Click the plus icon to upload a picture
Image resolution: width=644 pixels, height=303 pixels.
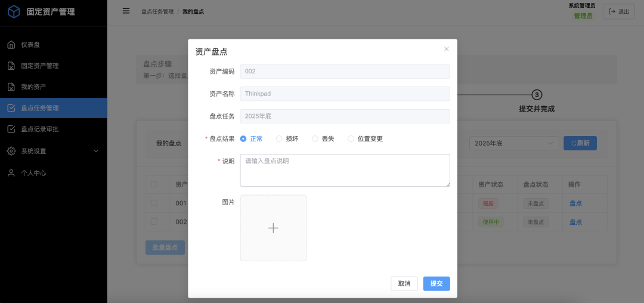point(273,228)
